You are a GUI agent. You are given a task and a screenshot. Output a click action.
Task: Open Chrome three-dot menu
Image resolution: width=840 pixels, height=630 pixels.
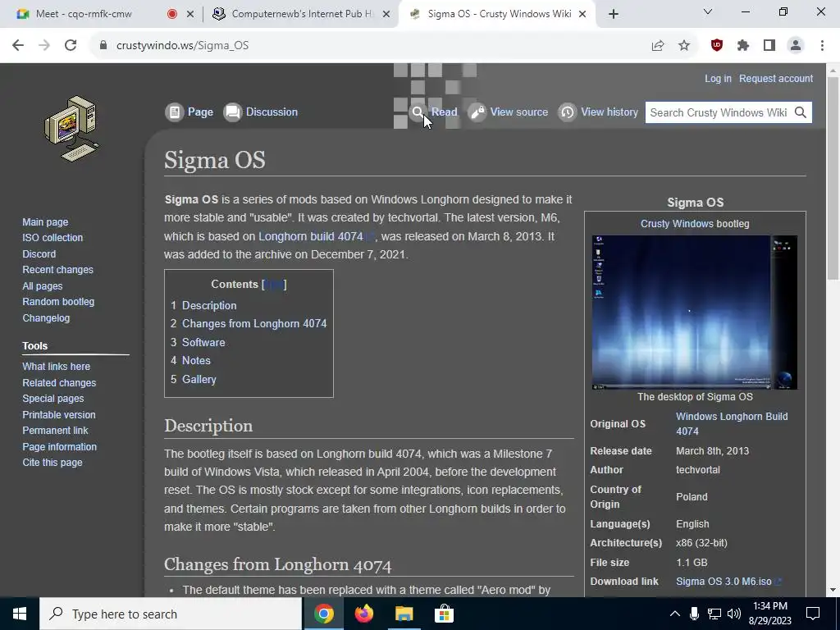(822, 46)
